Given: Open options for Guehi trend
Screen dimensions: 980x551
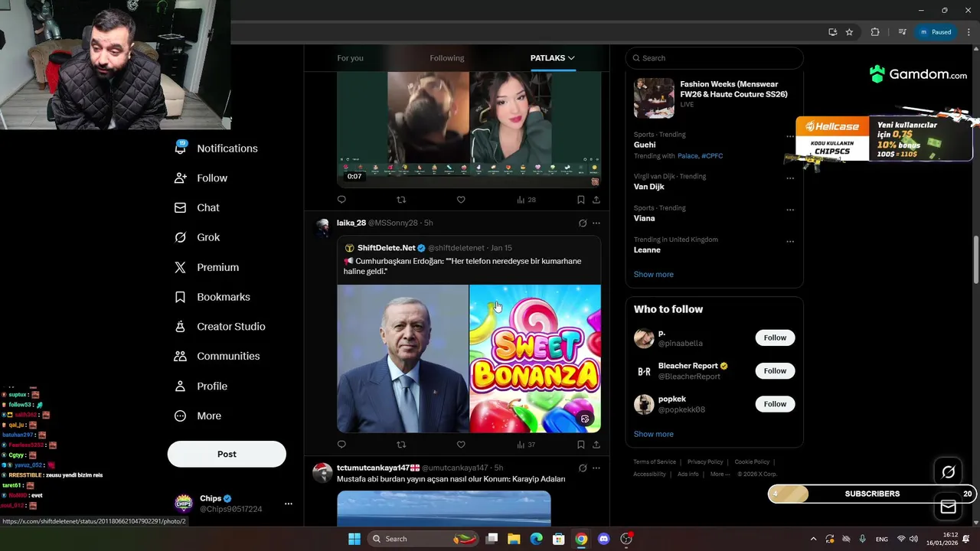Looking at the screenshot, I should 790,137.
